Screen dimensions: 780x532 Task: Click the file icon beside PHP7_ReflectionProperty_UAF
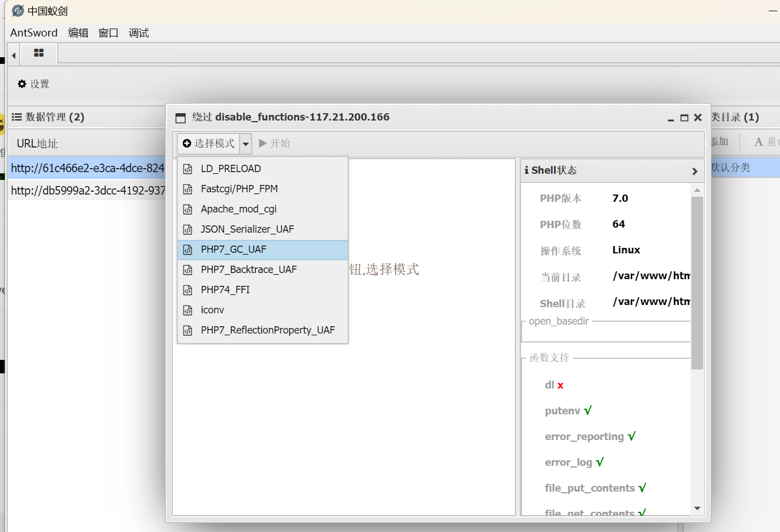188,330
